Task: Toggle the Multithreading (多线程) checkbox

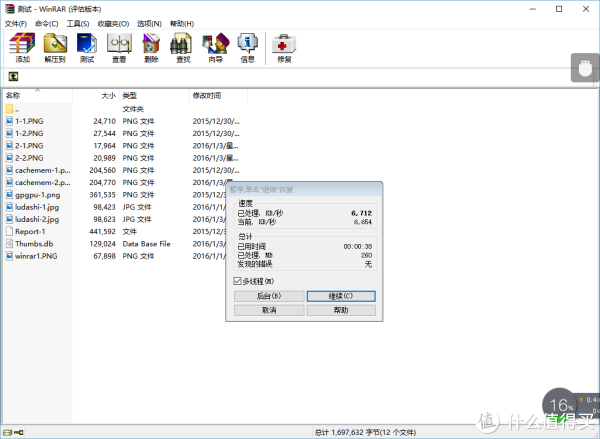Action: 237,281
